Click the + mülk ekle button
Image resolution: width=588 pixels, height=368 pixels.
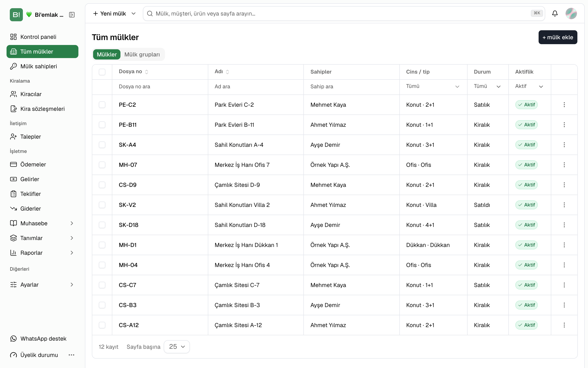558,37
